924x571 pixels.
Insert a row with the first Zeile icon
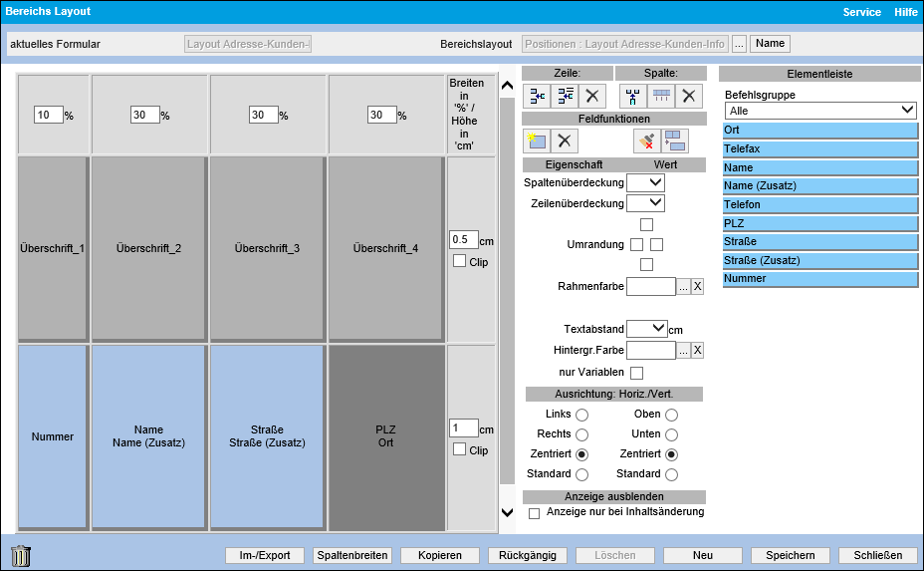(x=537, y=96)
